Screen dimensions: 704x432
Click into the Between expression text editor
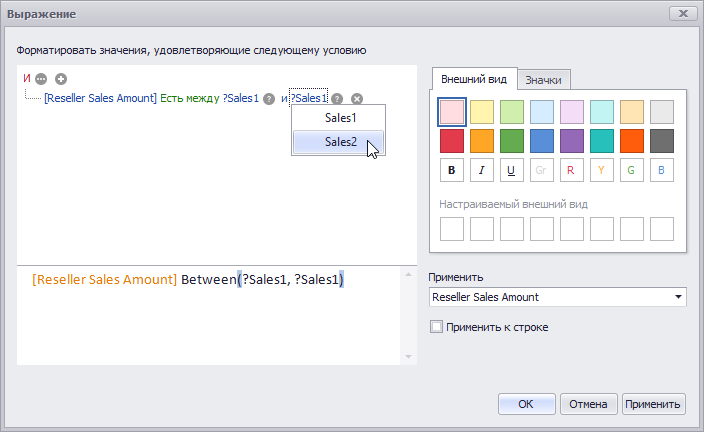pos(208,315)
